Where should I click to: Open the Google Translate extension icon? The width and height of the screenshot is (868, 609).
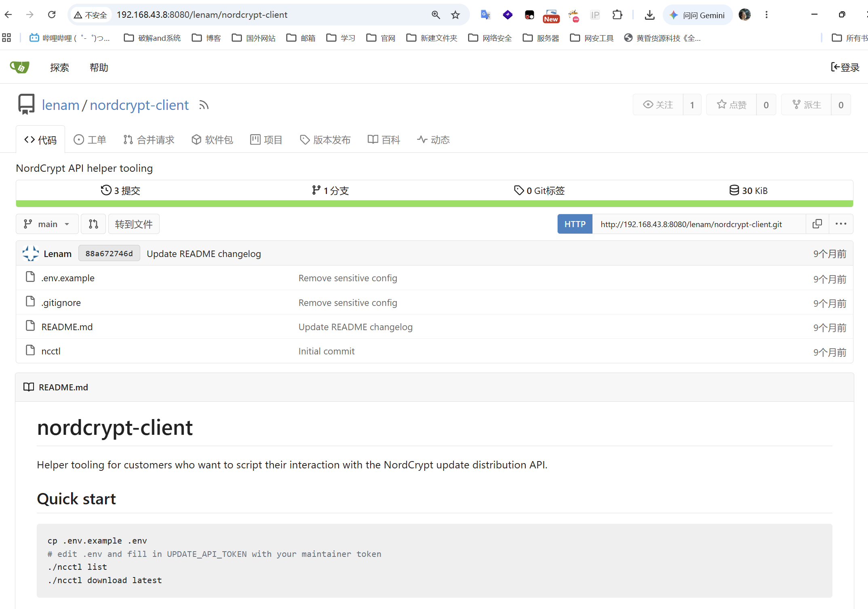coord(485,15)
